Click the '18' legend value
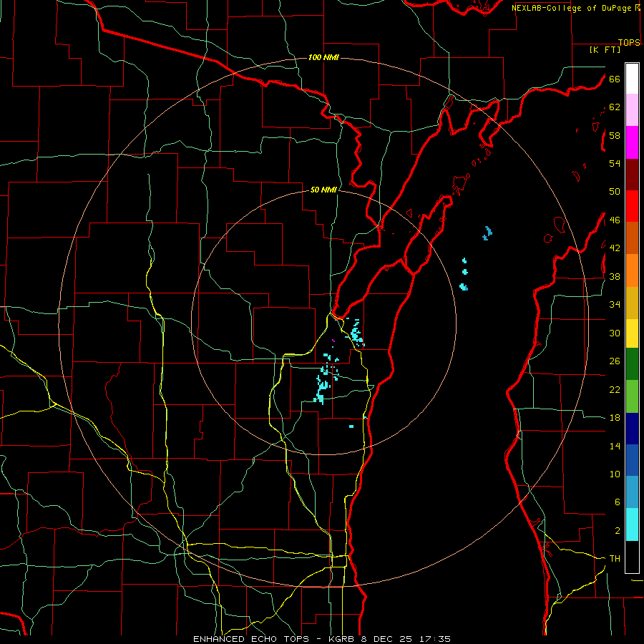The height and width of the screenshot is (644, 644). 615,418
